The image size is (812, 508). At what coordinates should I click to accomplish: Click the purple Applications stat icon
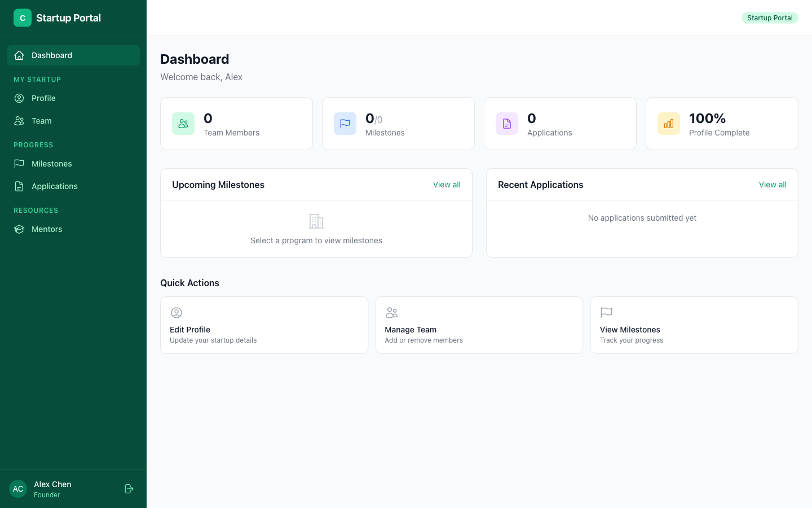pyautogui.click(x=506, y=123)
